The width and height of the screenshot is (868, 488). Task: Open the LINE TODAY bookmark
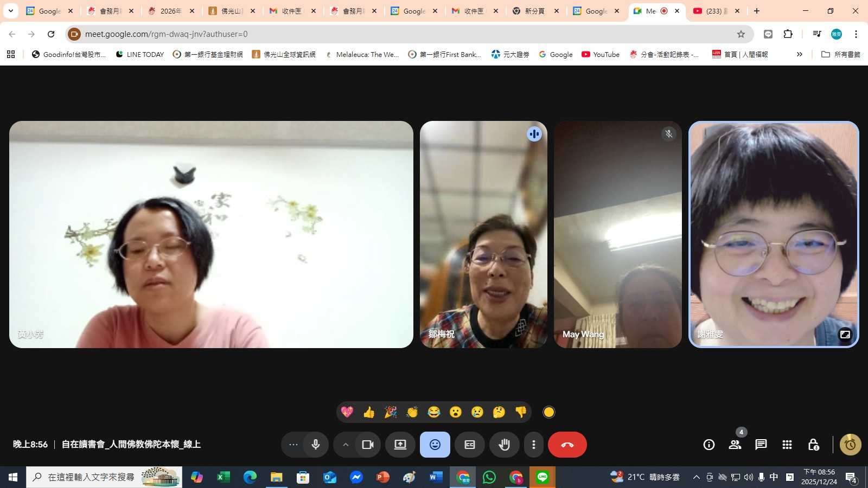(x=140, y=54)
